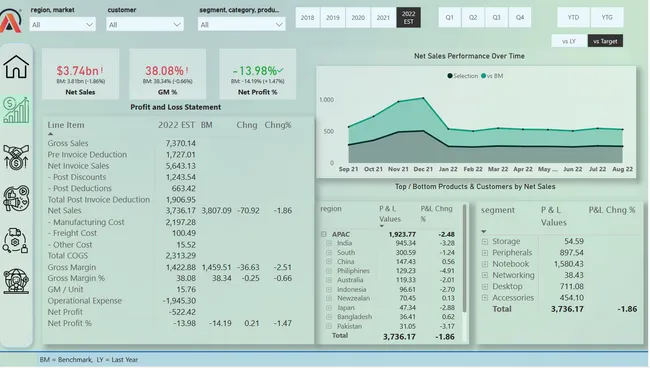
Task: Click the Net Sales KPI card
Action: coord(80,74)
